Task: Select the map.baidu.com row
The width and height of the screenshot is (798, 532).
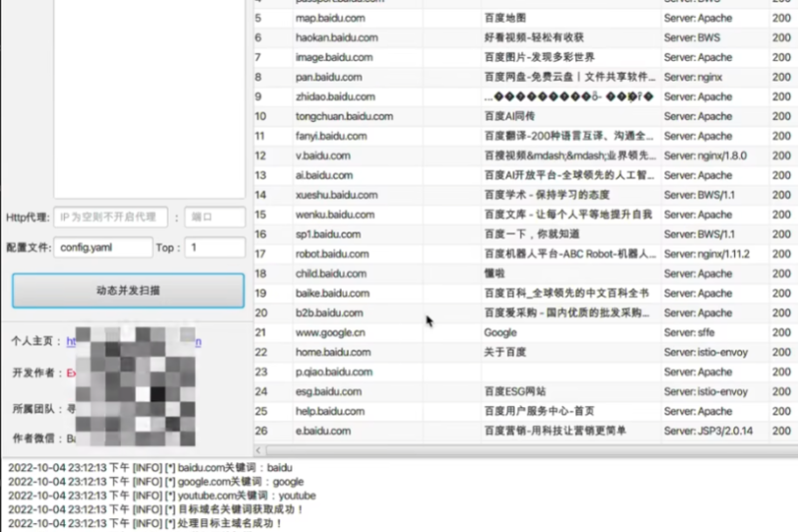Action: 526,19
